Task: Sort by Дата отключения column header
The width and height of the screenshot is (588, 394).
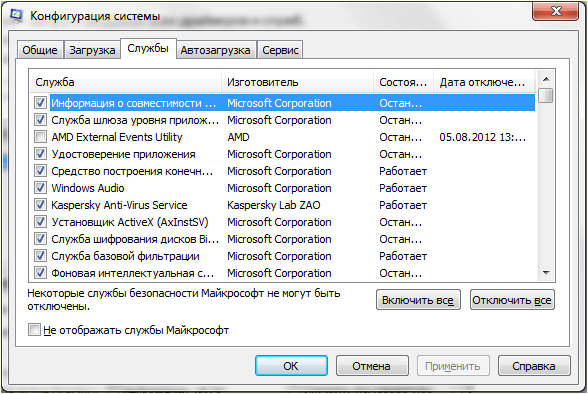Action: click(x=484, y=82)
